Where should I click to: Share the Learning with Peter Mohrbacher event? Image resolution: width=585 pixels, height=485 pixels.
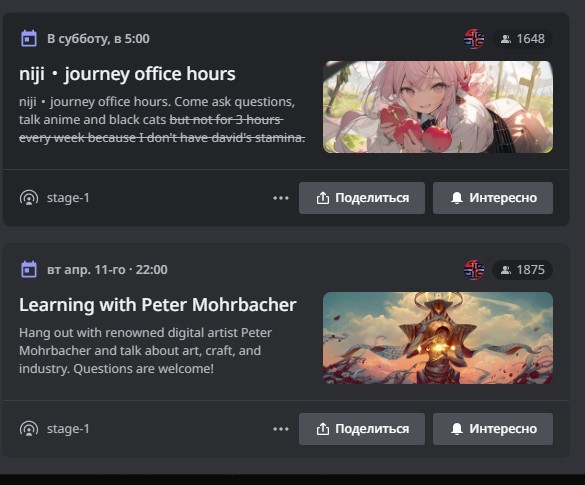click(362, 429)
